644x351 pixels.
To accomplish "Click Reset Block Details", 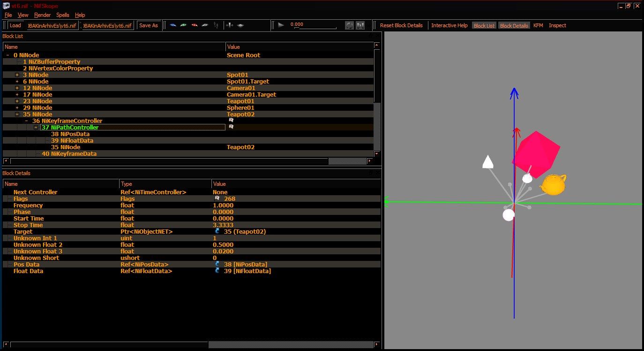I will 401,25.
